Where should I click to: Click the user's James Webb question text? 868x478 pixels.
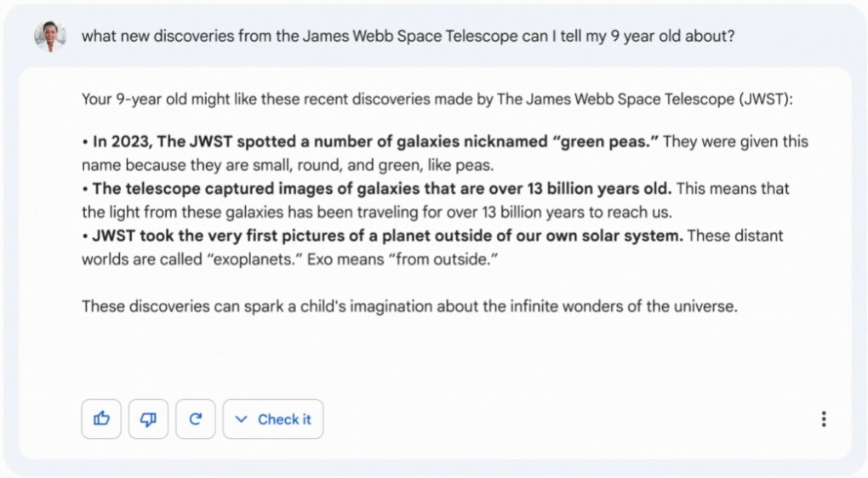pos(408,37)
